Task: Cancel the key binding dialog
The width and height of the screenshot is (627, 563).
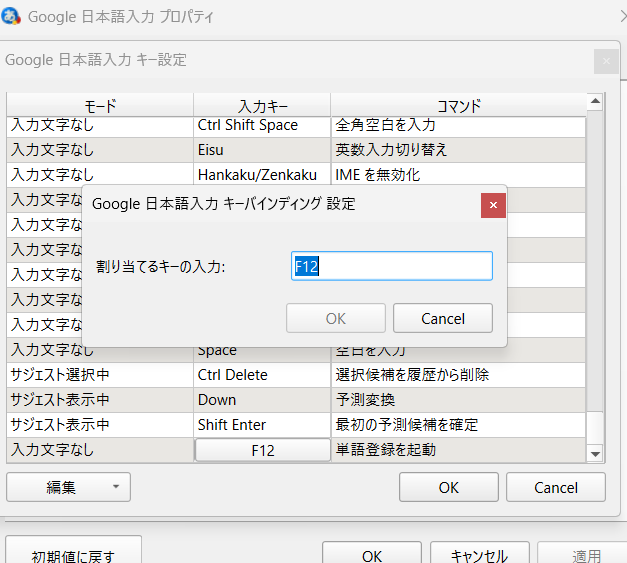Action: 443,318
